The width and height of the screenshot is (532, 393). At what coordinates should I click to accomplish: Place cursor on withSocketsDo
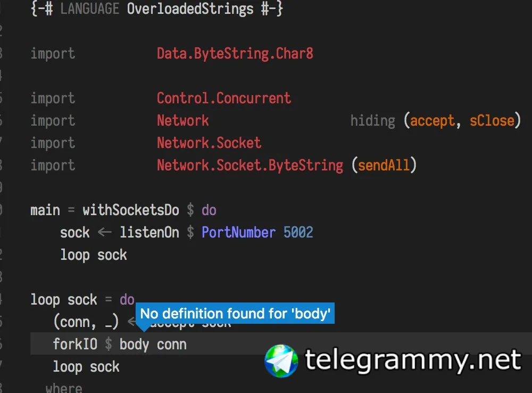[x=130, y=210]
